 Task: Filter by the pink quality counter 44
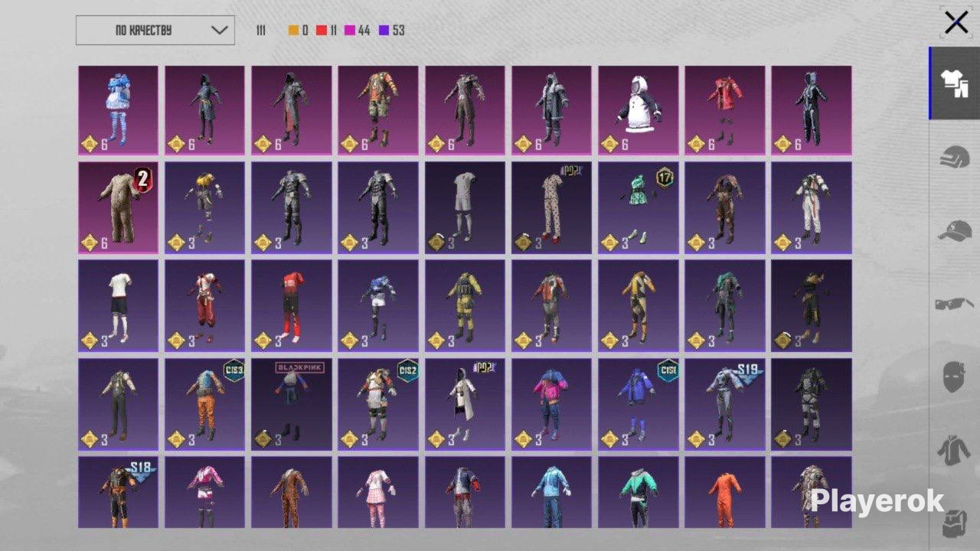point(358,31)
